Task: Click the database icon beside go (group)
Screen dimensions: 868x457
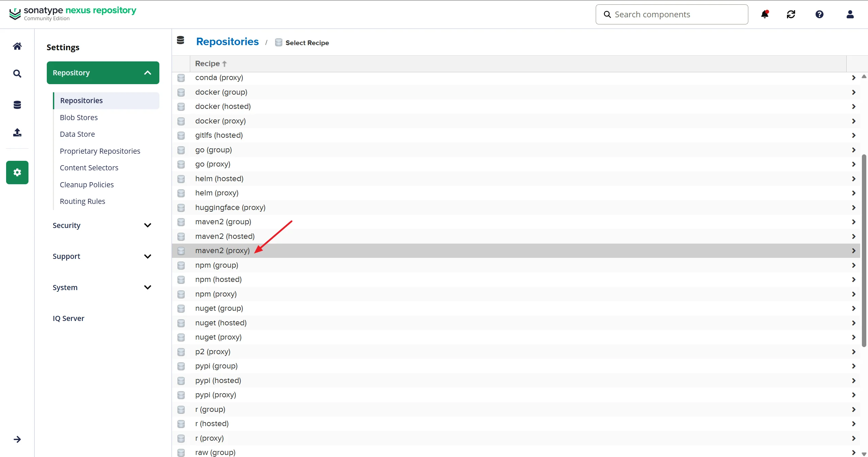Action: [x=181, y=150]
